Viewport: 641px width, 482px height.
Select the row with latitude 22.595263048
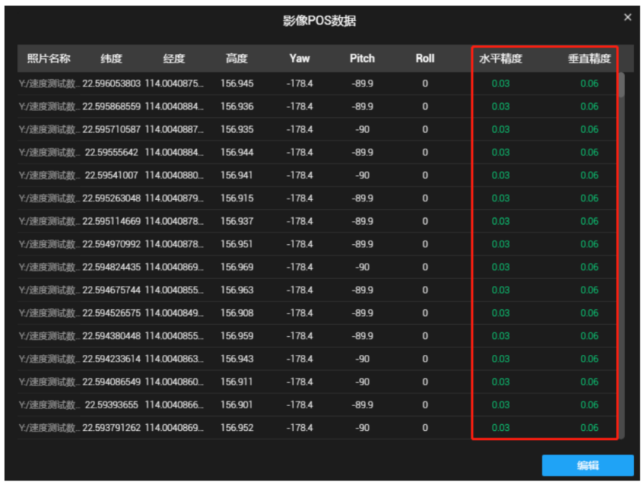tap(111, 198)
